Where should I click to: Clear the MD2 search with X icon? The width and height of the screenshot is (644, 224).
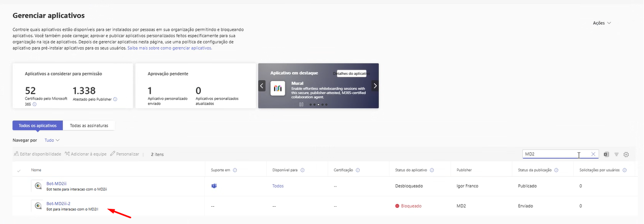(593, 154)
